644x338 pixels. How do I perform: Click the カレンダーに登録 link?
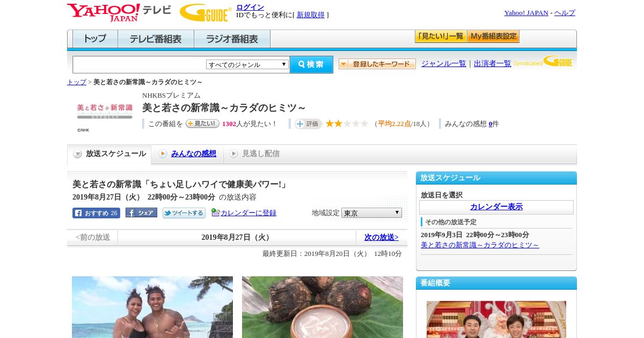(x=248, y=213)
